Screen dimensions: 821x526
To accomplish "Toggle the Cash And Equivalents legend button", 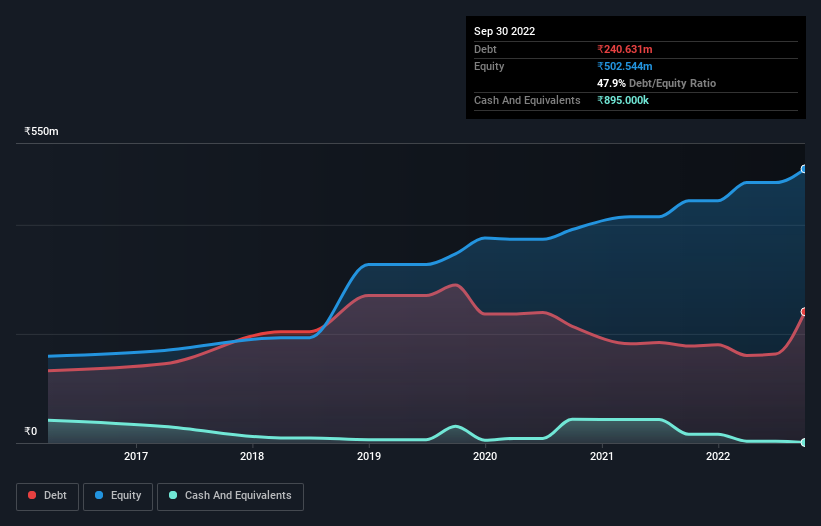I will (x=230, y=496).
